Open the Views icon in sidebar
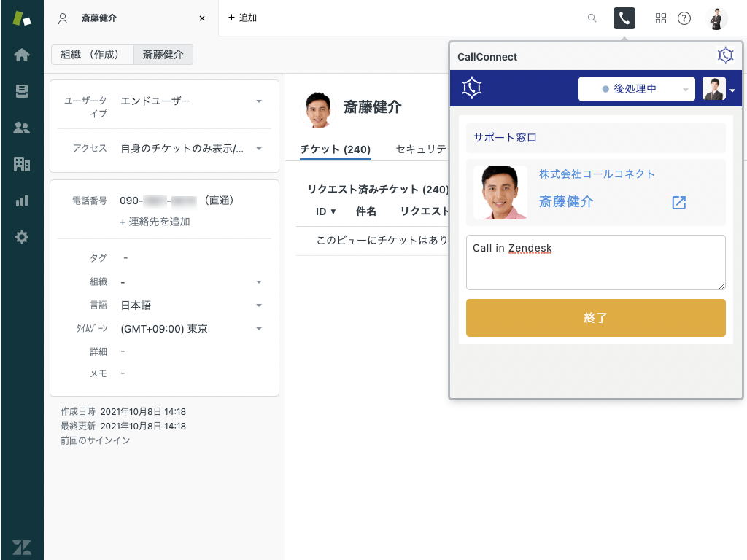Image resolution: width=747 pixels, height=560 pixels. pyautogui.click(x=22, y=91)
